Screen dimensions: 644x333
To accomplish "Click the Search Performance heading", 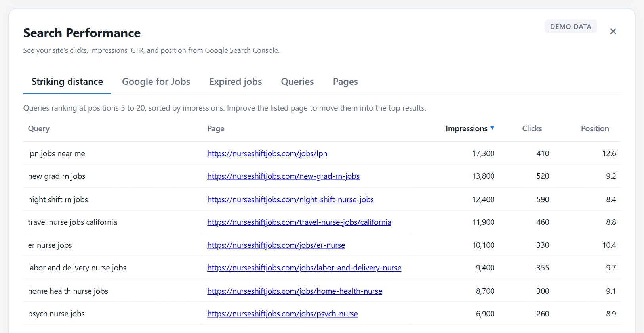I will [82, 33].
